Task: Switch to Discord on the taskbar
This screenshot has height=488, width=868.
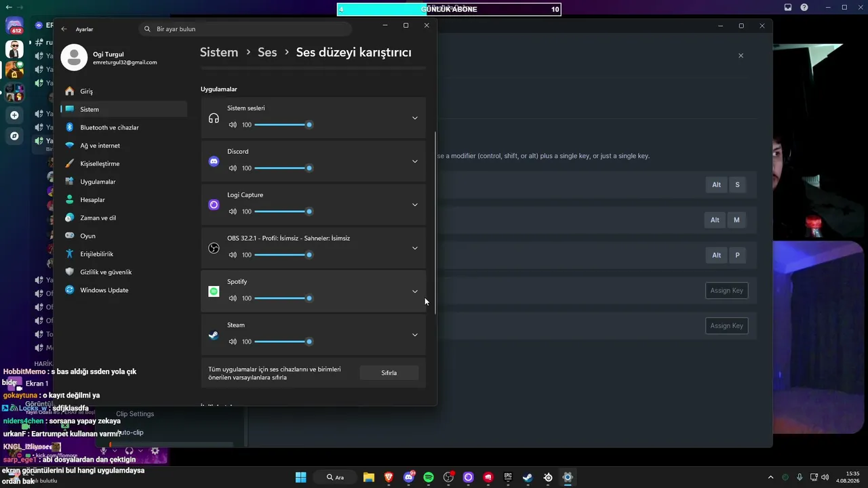Action: pyautogui.click(x=409, y=477)
